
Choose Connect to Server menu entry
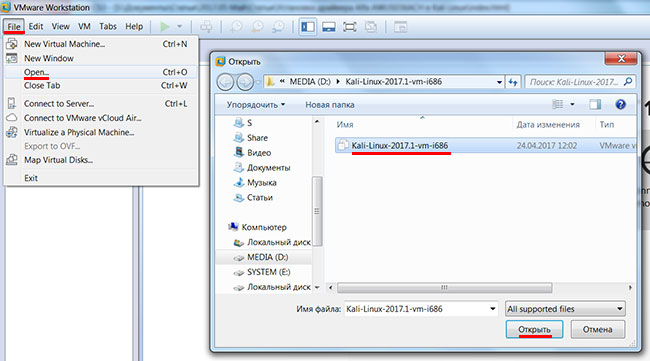tap(100, 104)
